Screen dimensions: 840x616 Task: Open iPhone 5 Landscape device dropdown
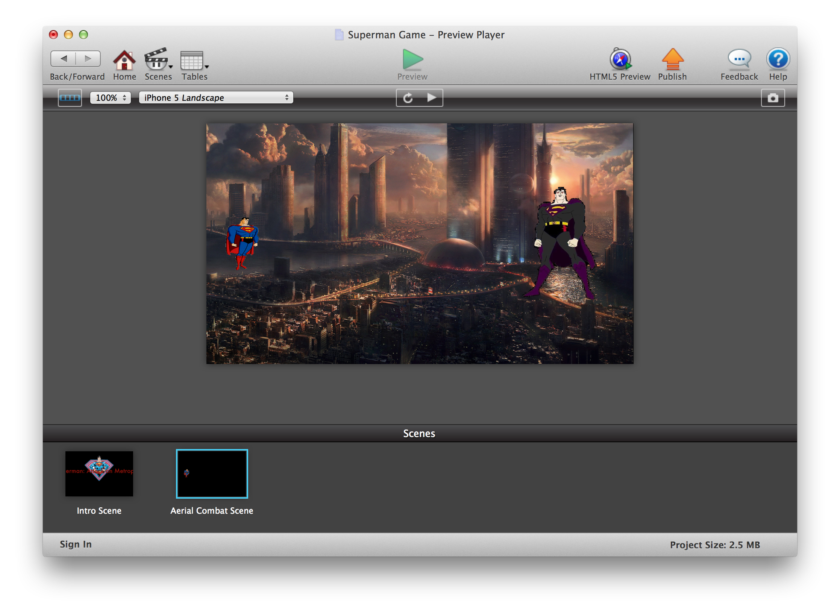(x=216, y=98)
